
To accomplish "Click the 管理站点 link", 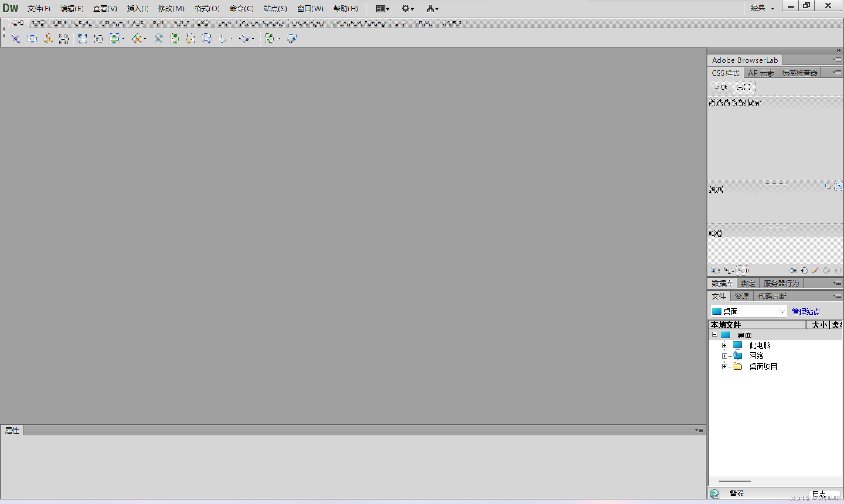I will point(806,311).
